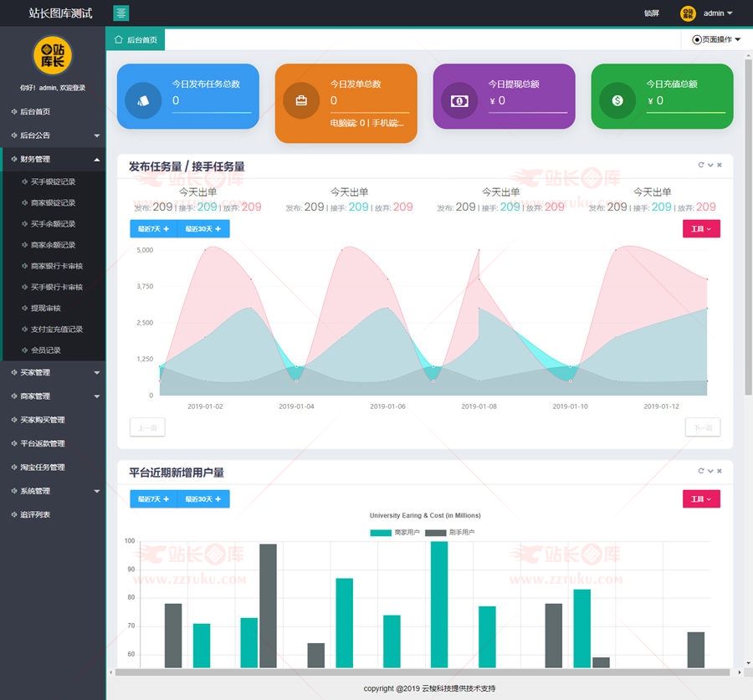Click the horizontal scrollbar below bar chart
Viewport: 753px width, 700px height.
[418, 672]
